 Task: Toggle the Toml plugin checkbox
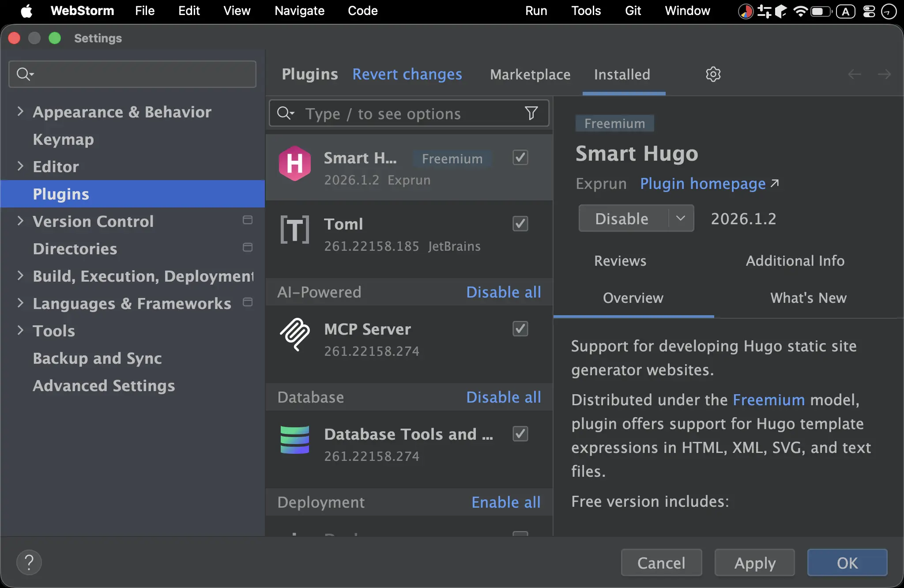pyautogui.click(x=520, y=223)
